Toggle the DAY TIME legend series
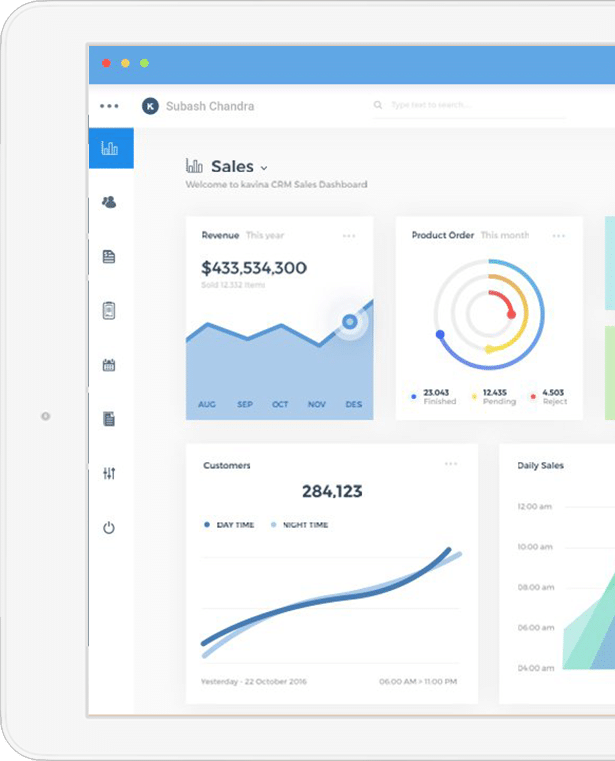The image size is (615, 761). [230, 525]
